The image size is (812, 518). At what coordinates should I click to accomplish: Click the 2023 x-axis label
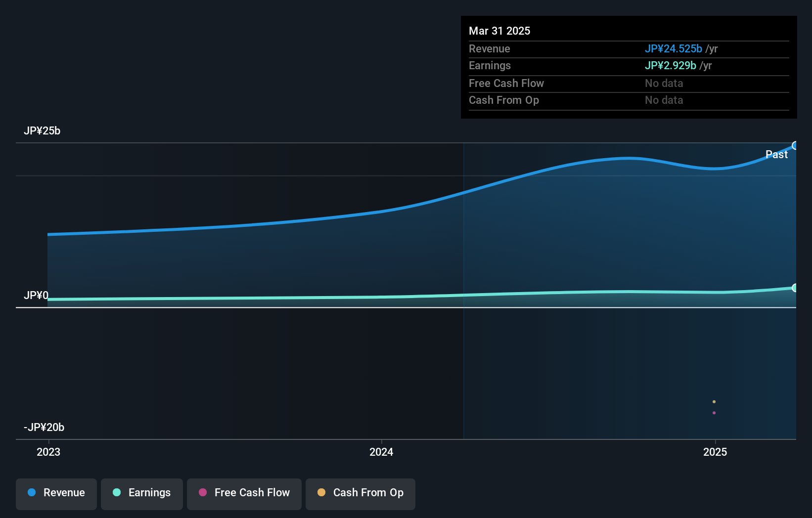(x=48, y=452)
